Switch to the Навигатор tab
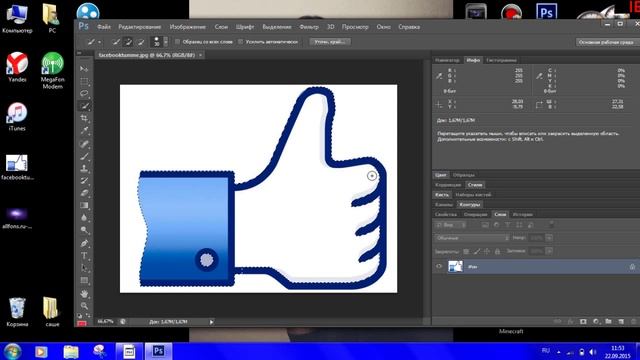The height and width of the screenshot is (360, 640). (x=447, y=60)
